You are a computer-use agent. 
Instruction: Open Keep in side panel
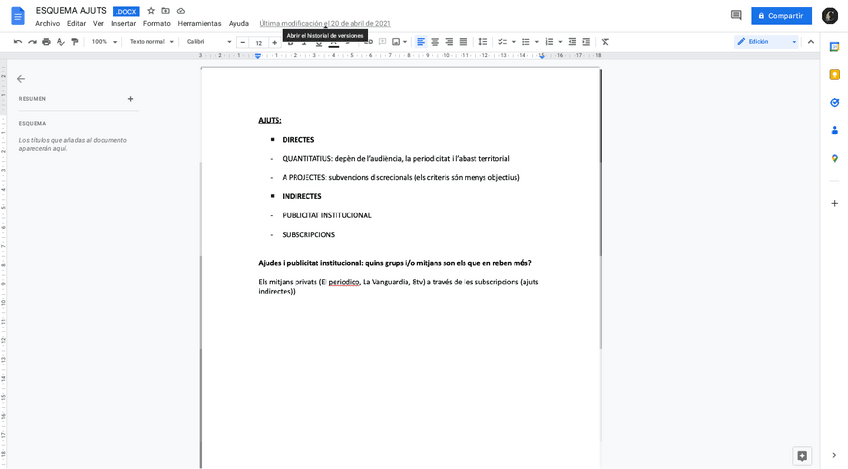[x=834, y=75]
